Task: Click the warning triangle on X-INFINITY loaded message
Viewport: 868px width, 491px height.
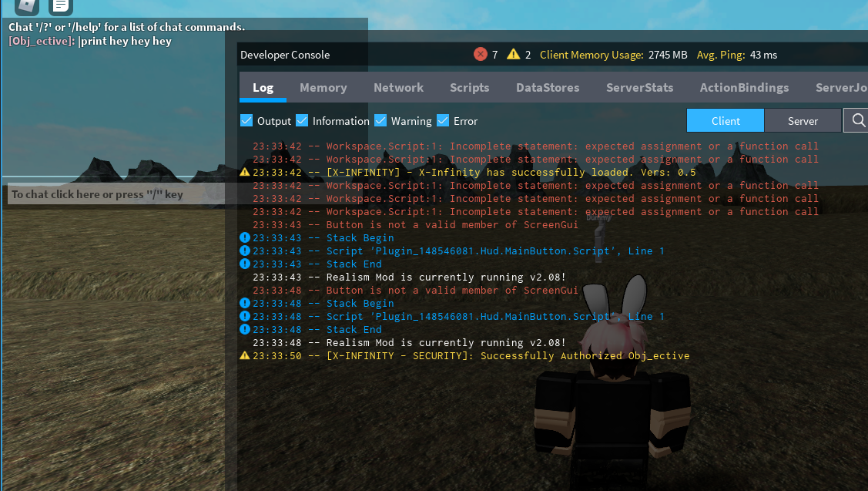Action: [x=245, y=172]
